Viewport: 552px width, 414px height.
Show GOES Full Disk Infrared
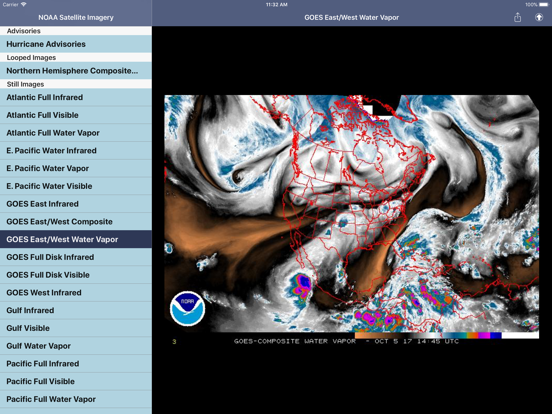[x=76, y=257]
